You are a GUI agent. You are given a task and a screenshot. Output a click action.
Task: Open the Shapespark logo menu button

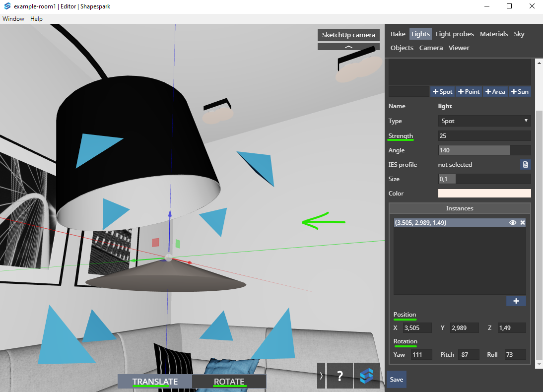coord(366,376)
